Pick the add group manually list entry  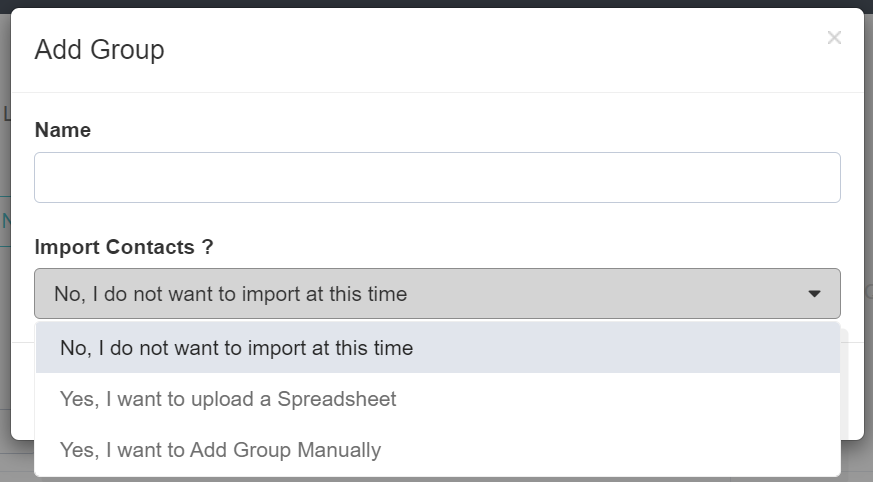pyautogui.click(x=220, y=450)
